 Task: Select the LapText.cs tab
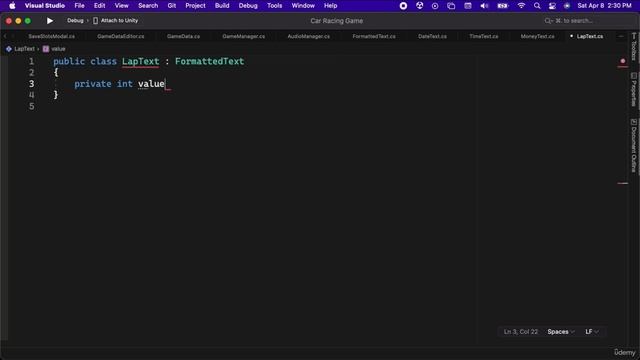(589, 36)
